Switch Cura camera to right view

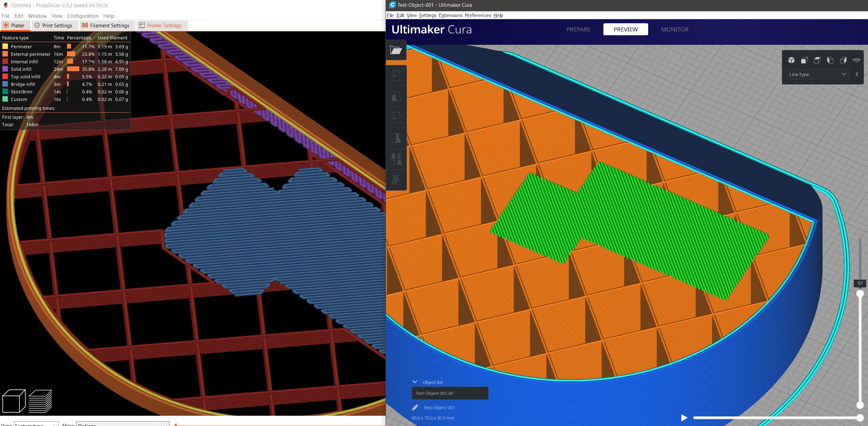[x=843, y=60]
